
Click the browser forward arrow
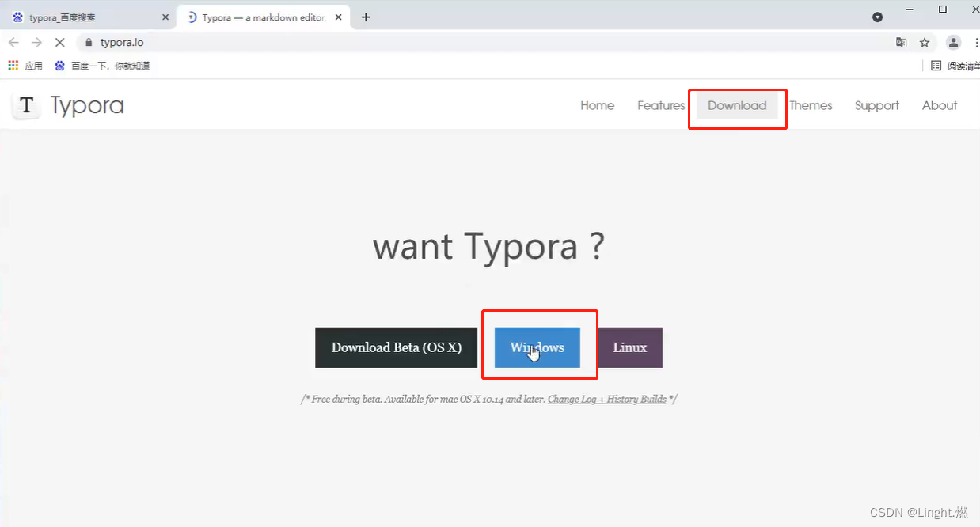[36, 43]
